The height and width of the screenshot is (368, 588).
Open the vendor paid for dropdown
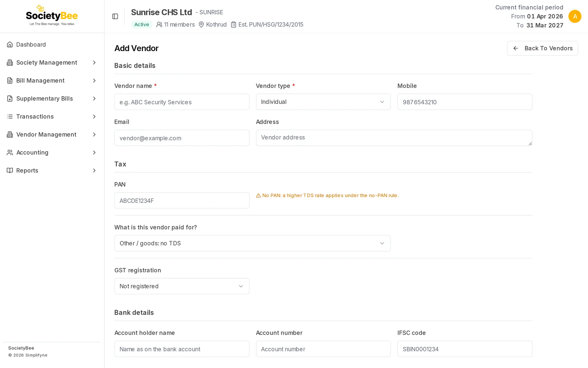[252, 243]
